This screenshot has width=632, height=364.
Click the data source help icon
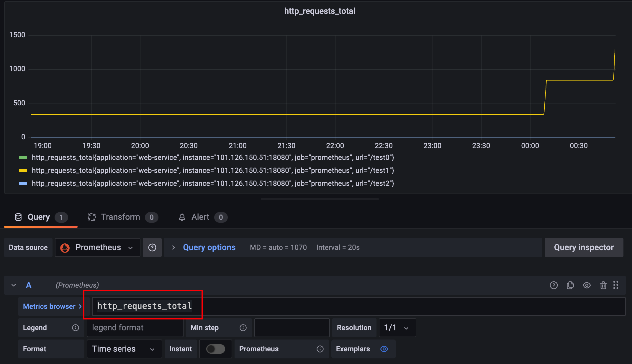click(152, 247)
